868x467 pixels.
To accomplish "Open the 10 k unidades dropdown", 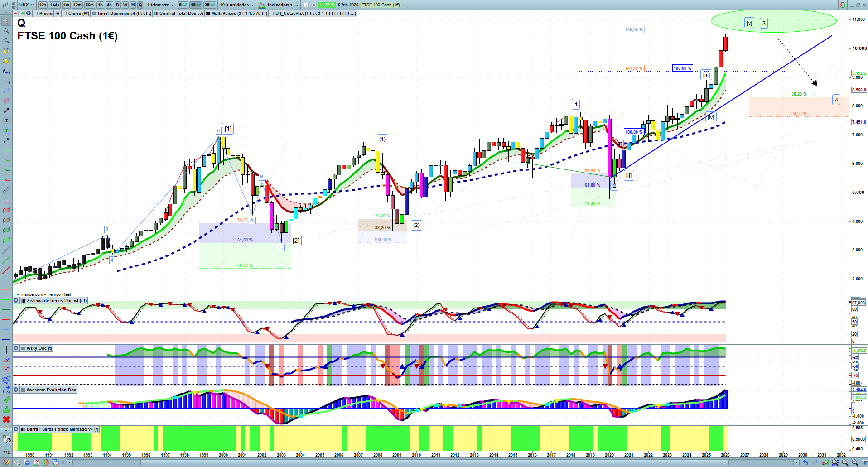I will tap(236, 5).
